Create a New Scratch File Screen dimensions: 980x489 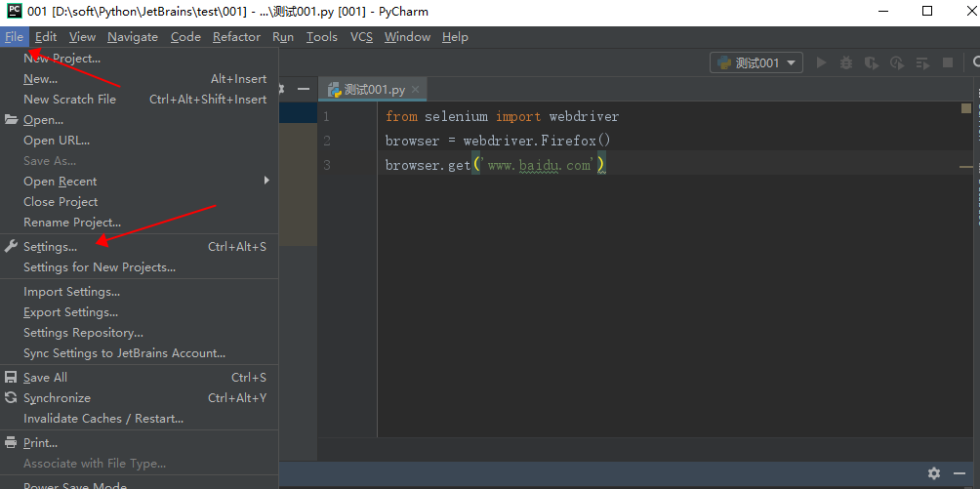point(139,99)
